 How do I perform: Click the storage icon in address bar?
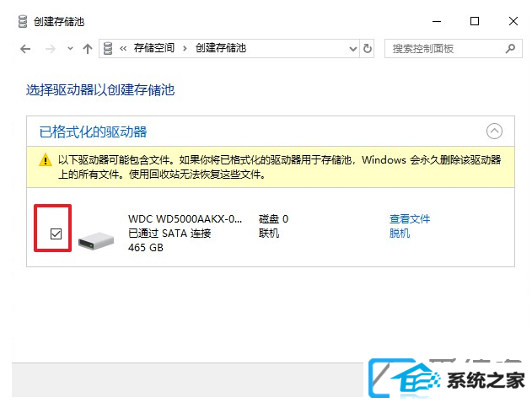pyautogui.click(x=108, y=49)
